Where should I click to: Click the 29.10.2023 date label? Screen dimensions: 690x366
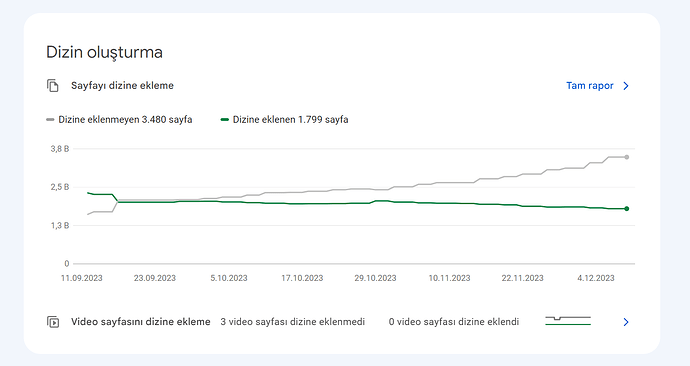(x=375, y=278)
